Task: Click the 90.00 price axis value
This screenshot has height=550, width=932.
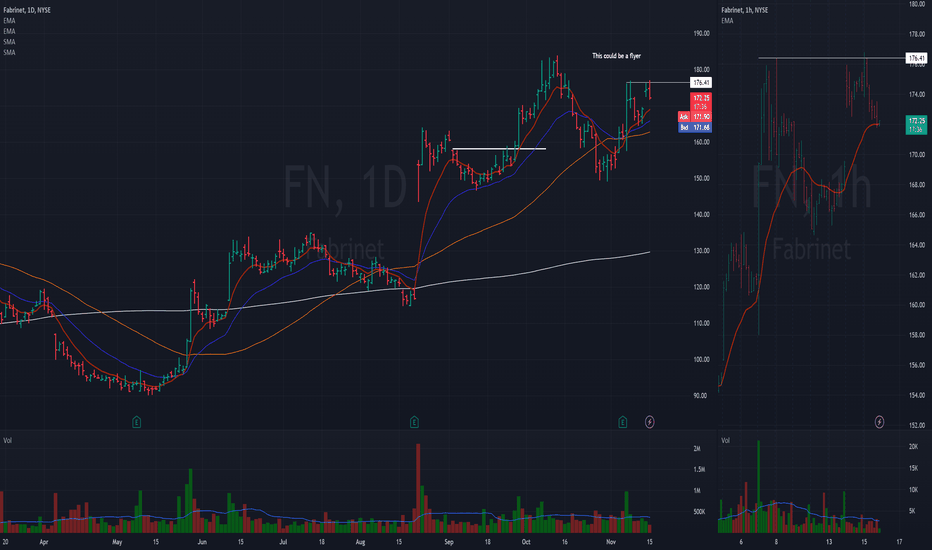Action: point(701,395)
